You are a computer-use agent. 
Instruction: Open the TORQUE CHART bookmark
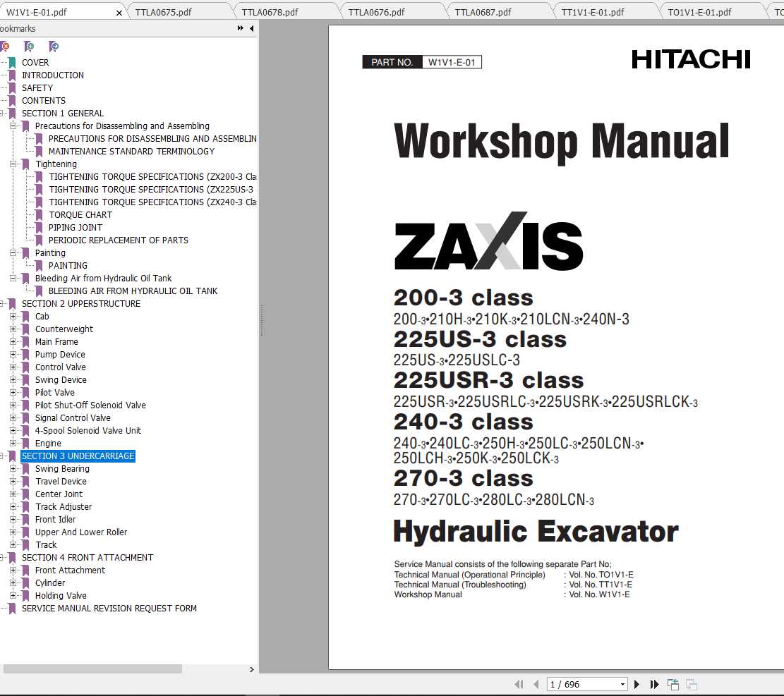[x=80, y=215]
